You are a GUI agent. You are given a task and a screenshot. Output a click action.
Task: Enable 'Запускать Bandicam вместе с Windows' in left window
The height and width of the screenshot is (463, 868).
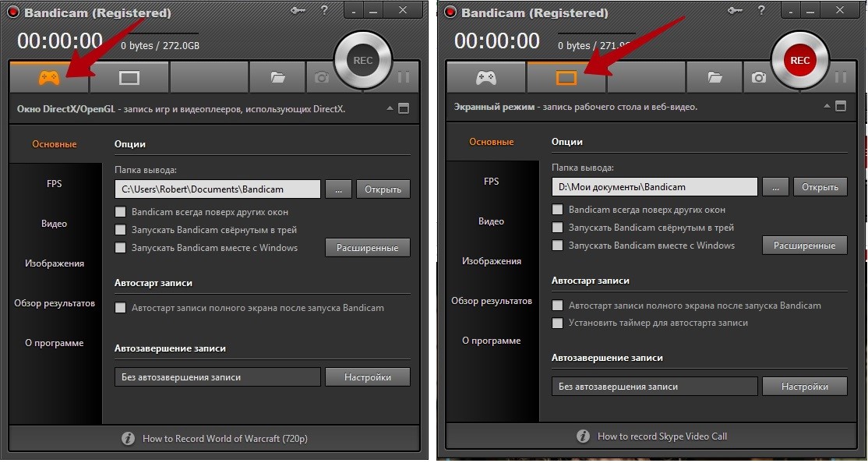120,248
